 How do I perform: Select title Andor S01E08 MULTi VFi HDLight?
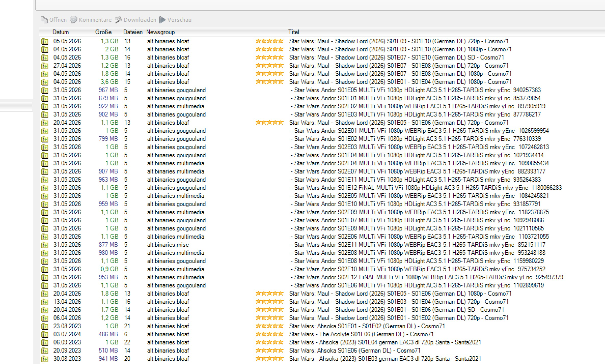click(x=417, y=261)
